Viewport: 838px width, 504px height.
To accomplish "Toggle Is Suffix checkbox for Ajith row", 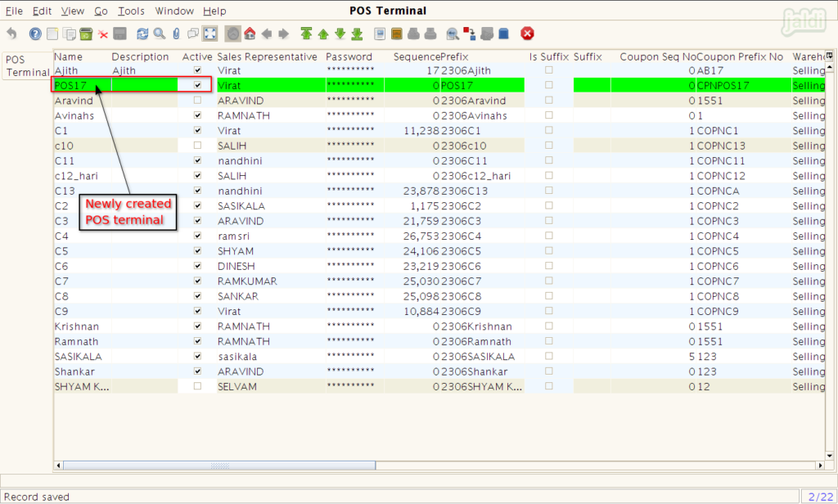I will click(549, 70).
